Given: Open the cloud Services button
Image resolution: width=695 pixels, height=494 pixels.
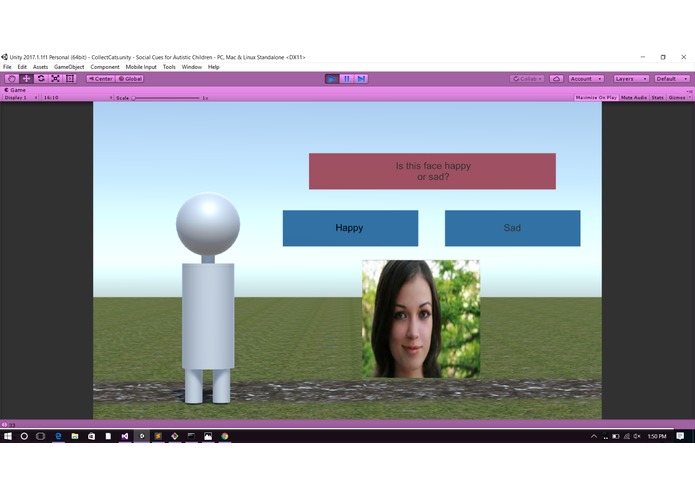Looking at the screenshot, I should click(556, 78).
